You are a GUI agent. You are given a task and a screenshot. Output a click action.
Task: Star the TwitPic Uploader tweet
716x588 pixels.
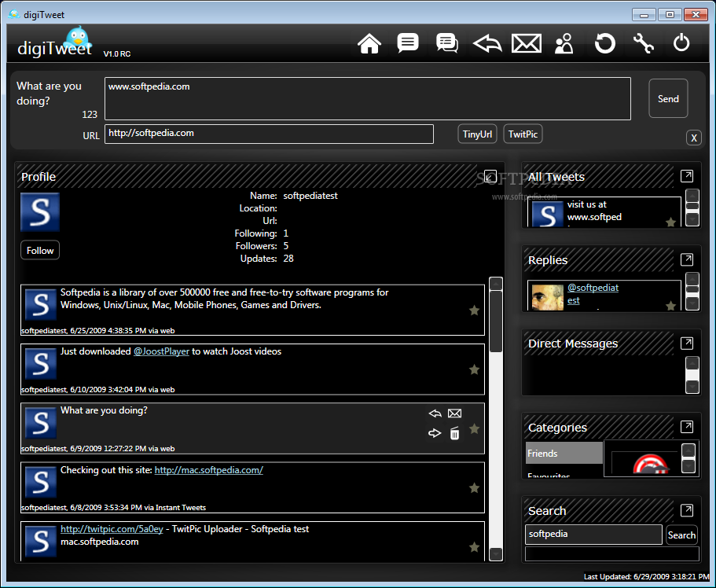pos(474,547)
